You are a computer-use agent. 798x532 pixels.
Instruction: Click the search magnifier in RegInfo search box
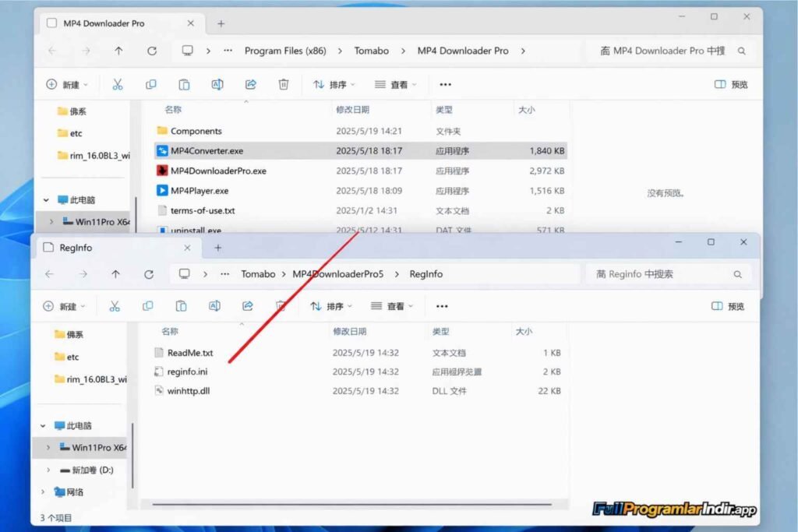(737, 274)
